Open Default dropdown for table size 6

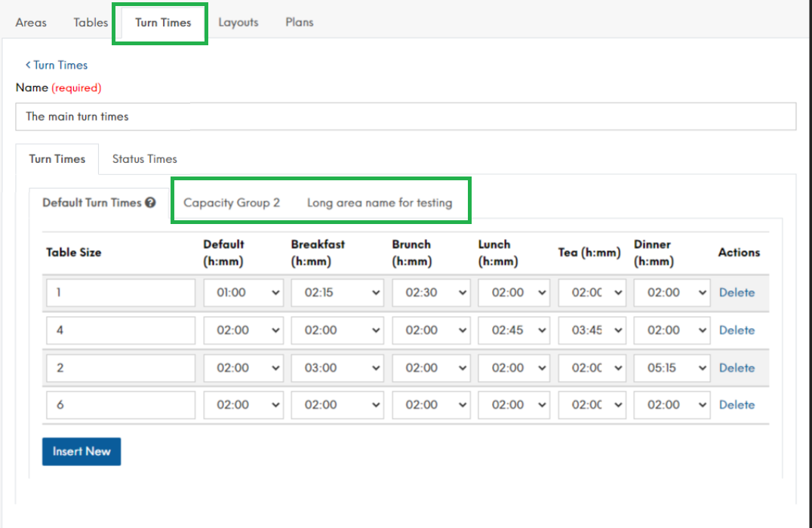(x=244, y=405)
